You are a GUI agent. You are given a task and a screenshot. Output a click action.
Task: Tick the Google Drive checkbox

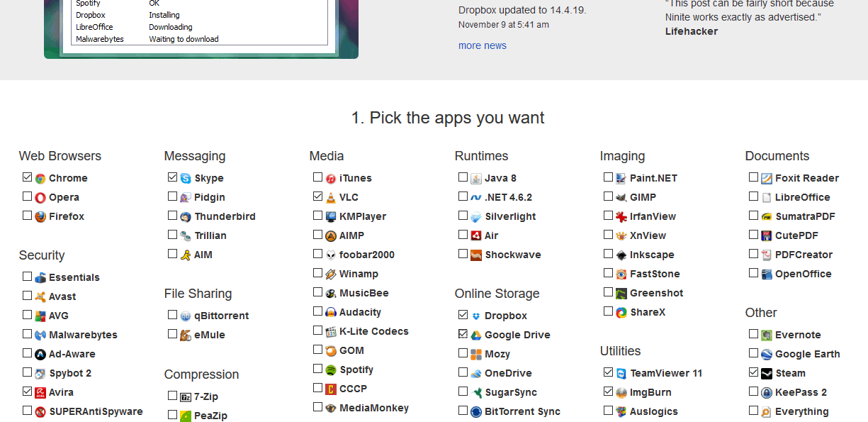(463, 334)
